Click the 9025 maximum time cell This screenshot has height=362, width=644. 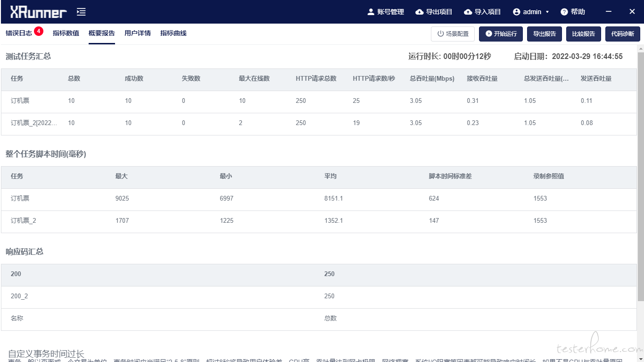pyautogui.click(x=122, y=198)
